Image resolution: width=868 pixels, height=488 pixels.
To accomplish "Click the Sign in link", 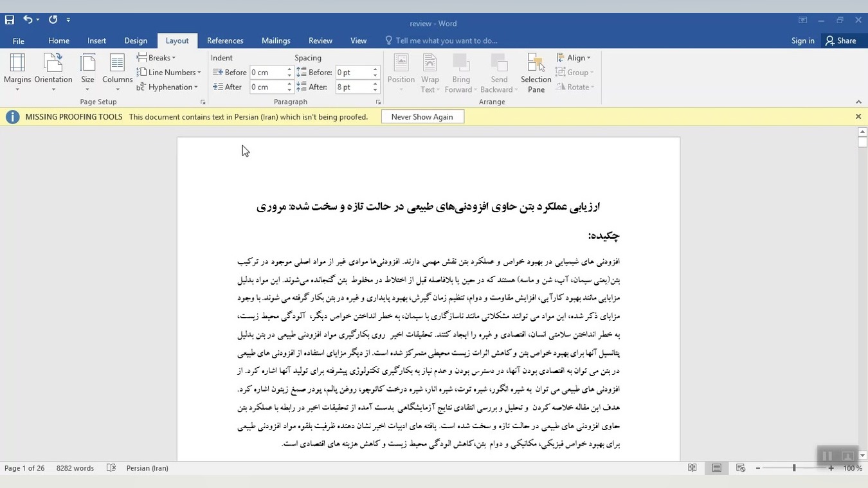I will pyautogui.click(x=803, y=41).
